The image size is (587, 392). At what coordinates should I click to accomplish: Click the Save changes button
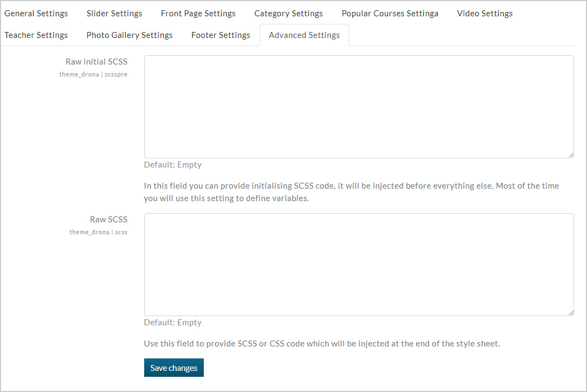(173, 368)
